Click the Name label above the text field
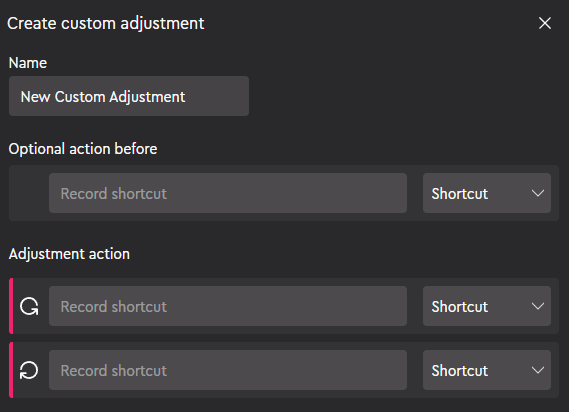This screenshot has height=412, width=569. click(x=28, y=63)
